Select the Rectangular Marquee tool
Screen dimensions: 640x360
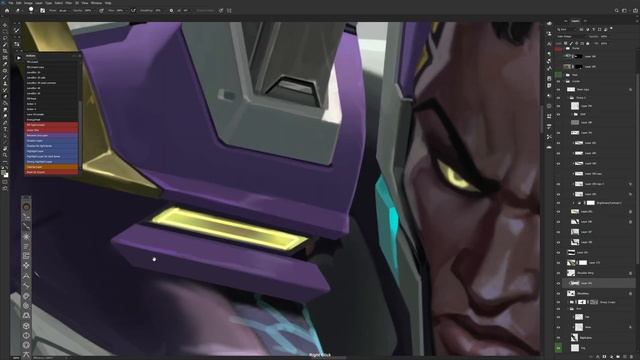click(5, 31)
